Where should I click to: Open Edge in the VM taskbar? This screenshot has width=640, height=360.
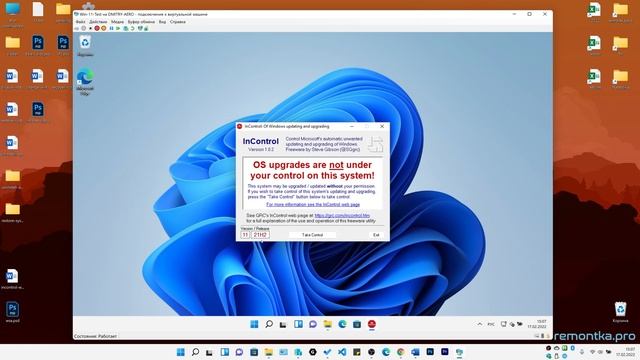pyautogui.click(x=342, y=324)
